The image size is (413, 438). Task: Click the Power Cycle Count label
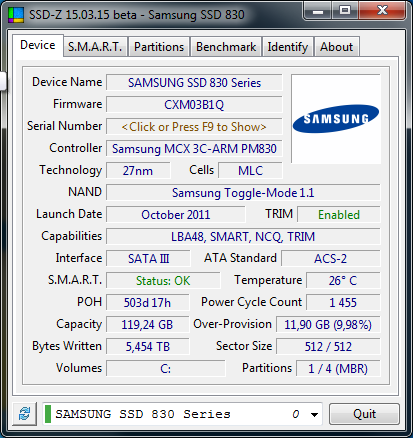[252, 302]
